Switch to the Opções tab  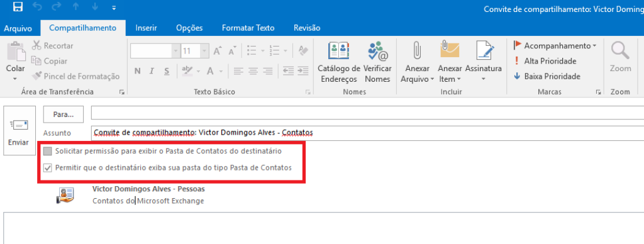tap(189, 28)
